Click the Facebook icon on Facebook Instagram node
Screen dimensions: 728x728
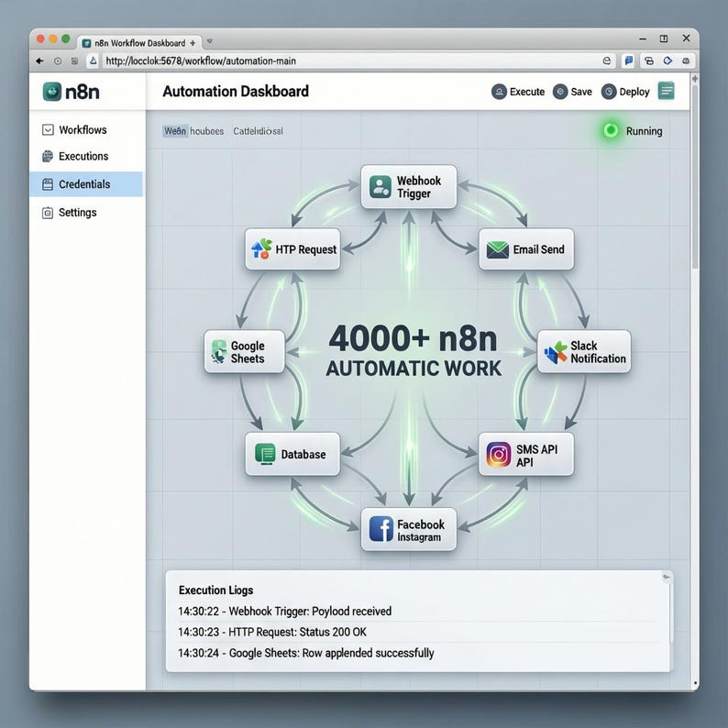(381, 529)
